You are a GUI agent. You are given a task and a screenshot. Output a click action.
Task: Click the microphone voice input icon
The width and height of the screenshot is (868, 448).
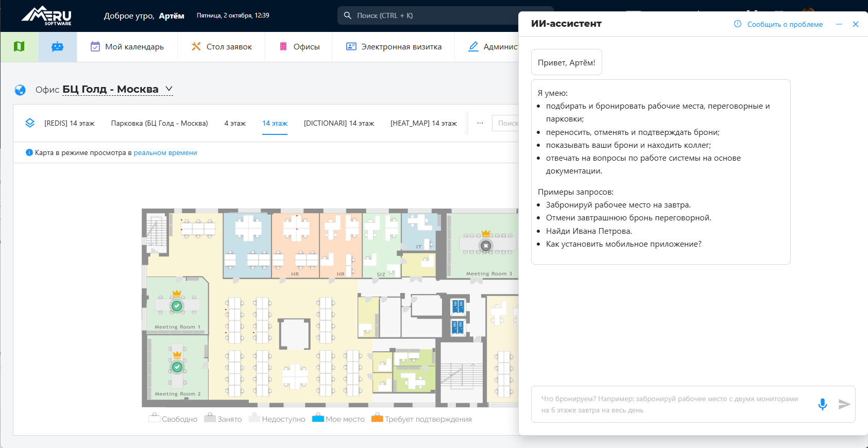tap(822, 404)
